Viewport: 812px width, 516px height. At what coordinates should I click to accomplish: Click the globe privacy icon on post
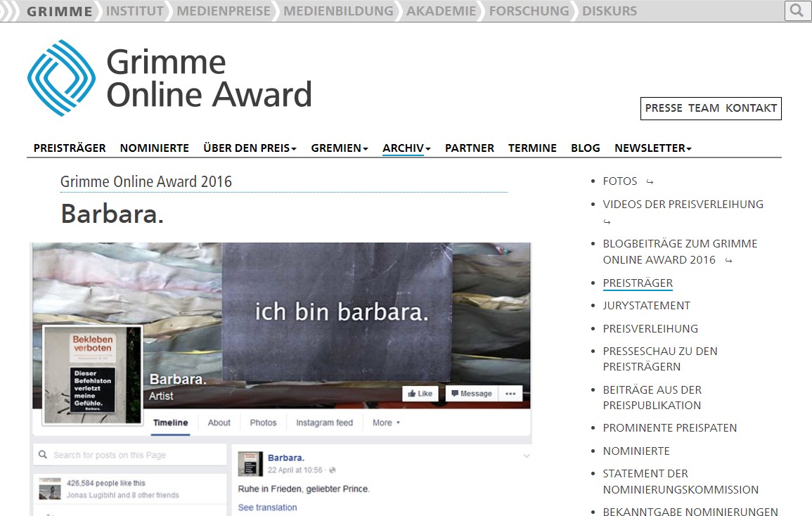pyautogui.click(x=332, y=470)
